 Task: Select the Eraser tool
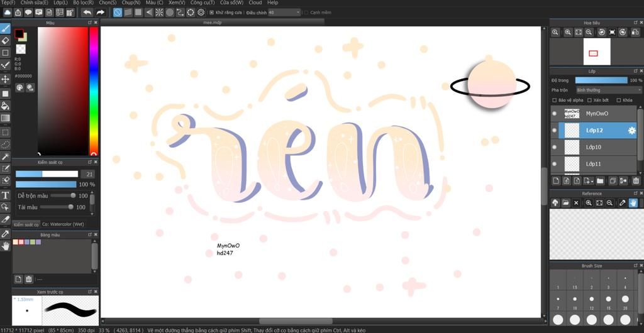pyautogui.click(x=5, y=41)
